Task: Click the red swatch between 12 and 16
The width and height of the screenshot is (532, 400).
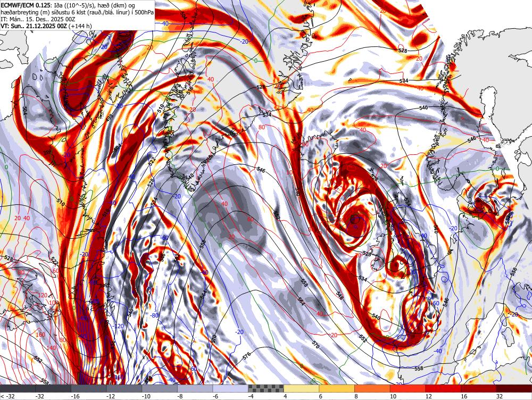Action: tap(443, 388)
